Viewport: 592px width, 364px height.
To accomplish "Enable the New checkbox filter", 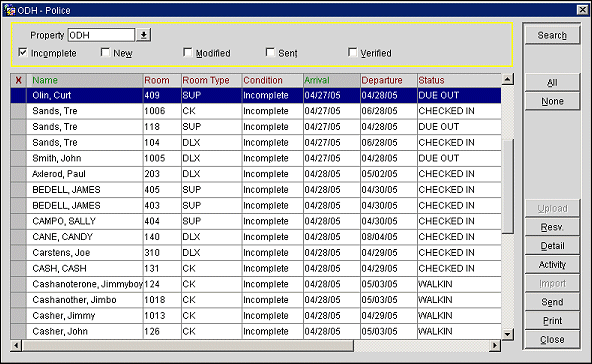I will click(x=105, y=52).
